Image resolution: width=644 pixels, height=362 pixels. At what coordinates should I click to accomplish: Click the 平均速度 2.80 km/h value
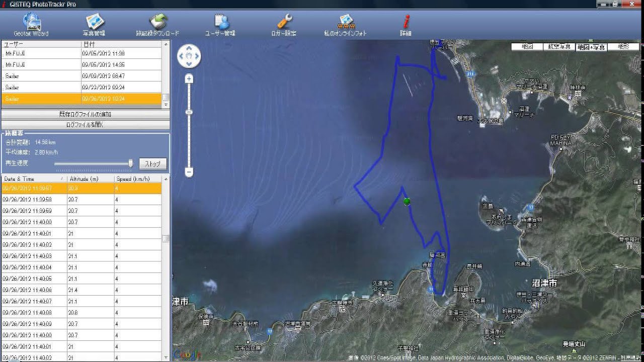46,152
